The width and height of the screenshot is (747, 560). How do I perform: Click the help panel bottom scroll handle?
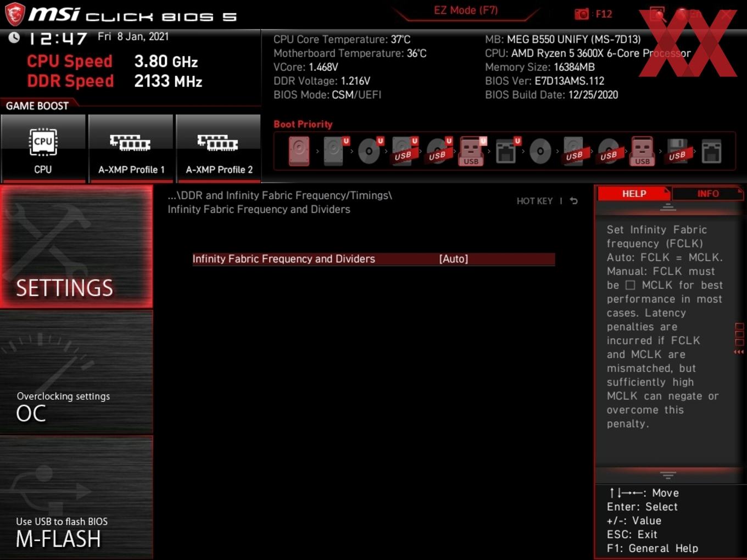click(x=668, y=475)
